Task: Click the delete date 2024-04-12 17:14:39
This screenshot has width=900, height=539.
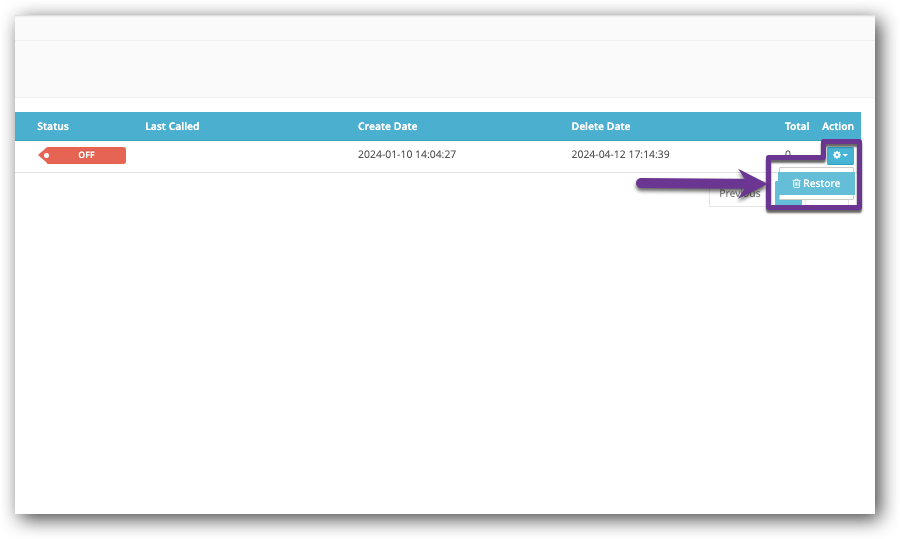Action: point(620,155)
